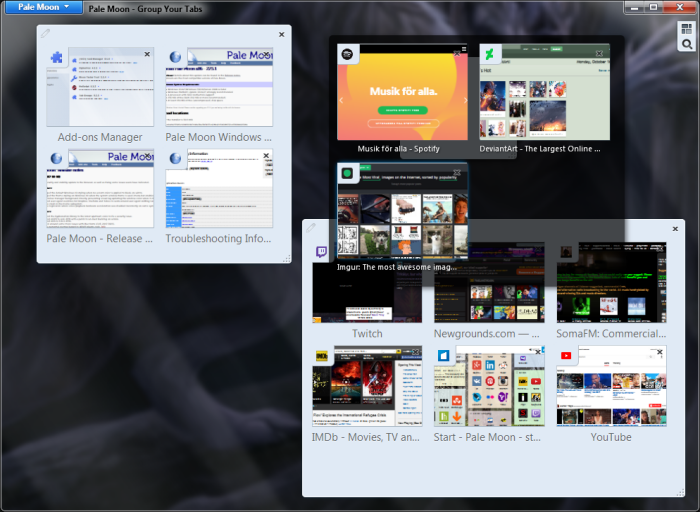Open the Troubleshooting Information thumbnail

[219, 188]
